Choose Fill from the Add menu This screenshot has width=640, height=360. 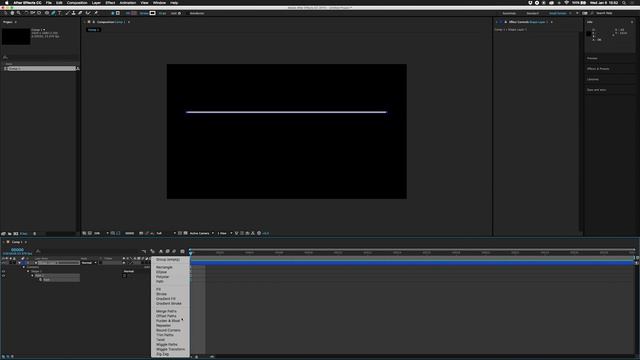click(158, 289)
